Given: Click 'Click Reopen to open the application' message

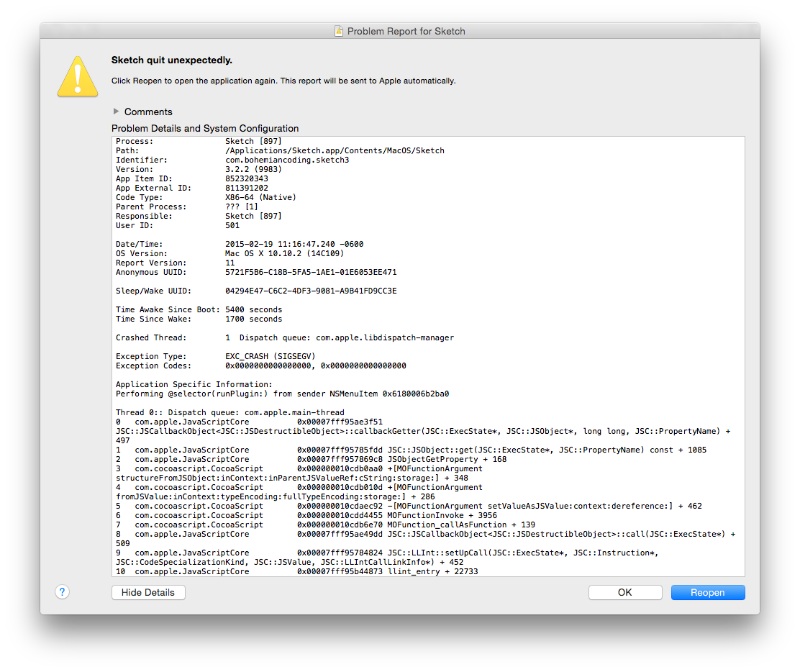Looking at the screenshot, I should [283, 81].
